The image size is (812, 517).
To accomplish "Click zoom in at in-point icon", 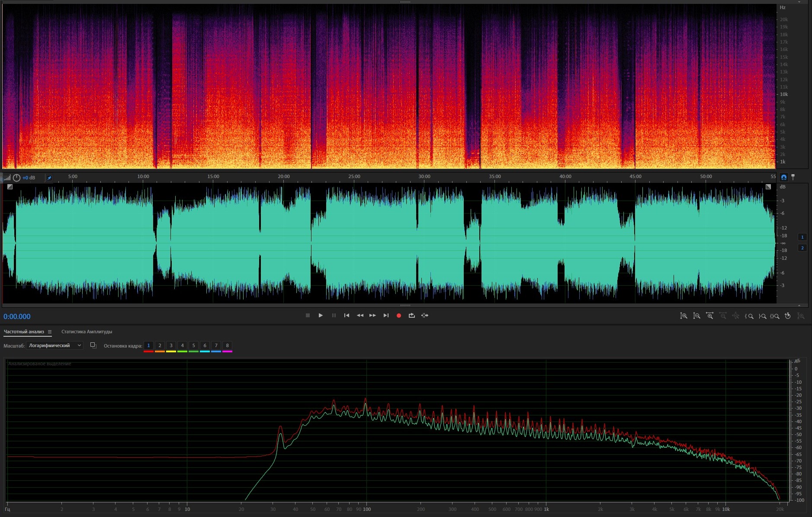I will point(749,316).
